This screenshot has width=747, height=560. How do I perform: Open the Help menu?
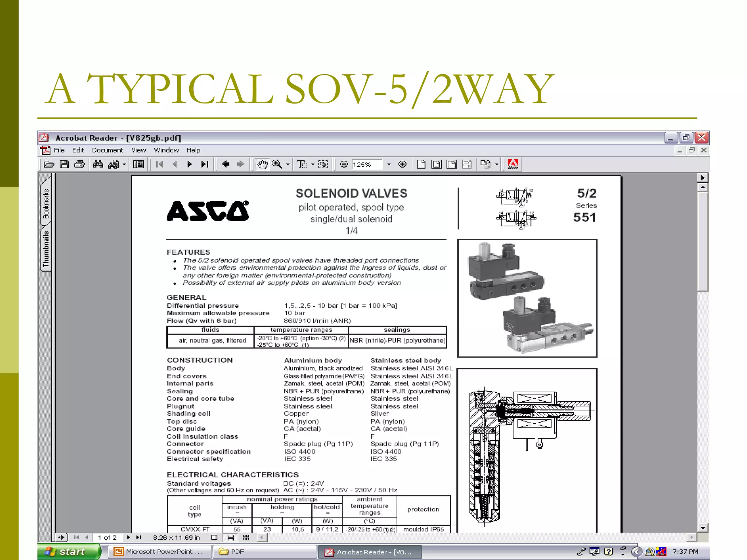click(193, 150)
